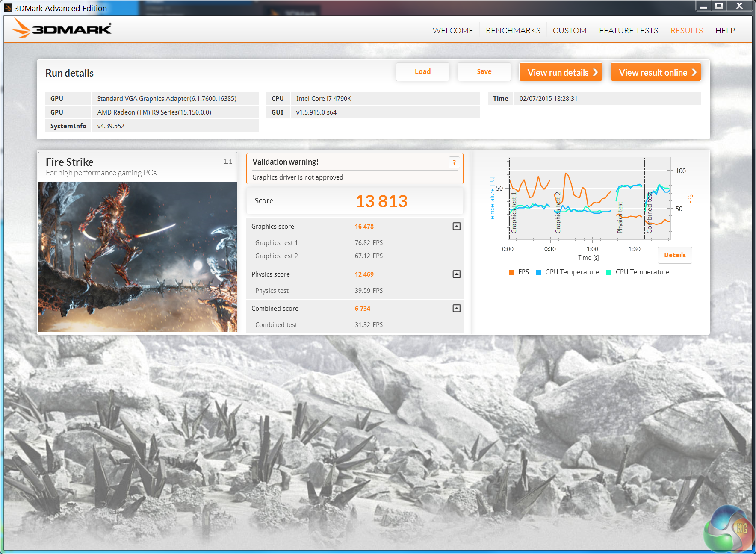Click the blue GPU Temperature legend swatch
This screenshot has width=756, height=554.
[x=538, y=272]
